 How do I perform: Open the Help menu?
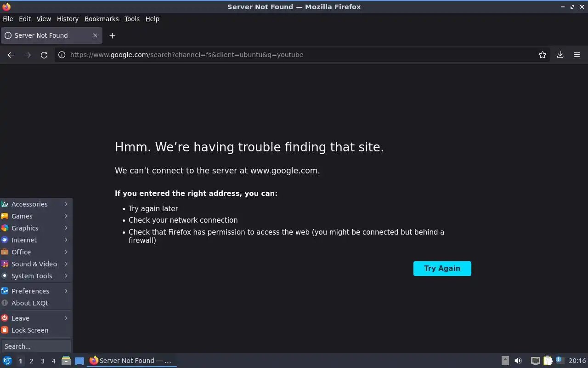[x=153, y=19]
